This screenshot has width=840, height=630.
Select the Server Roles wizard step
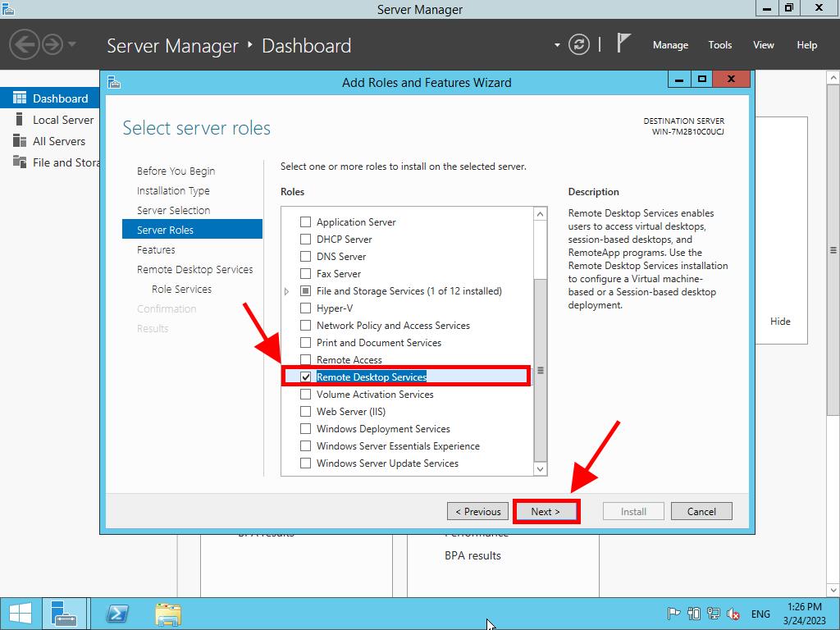[192, 230]
